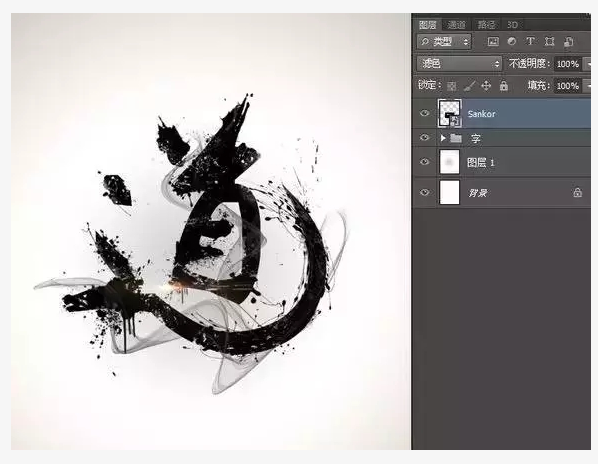
Task: Filter layers by pixel layer icon
Action: [493, 42]
